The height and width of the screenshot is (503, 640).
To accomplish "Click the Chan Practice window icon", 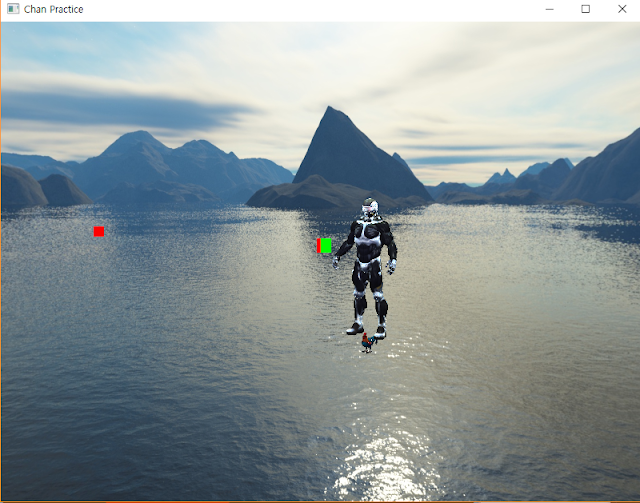I will point(13,9).
